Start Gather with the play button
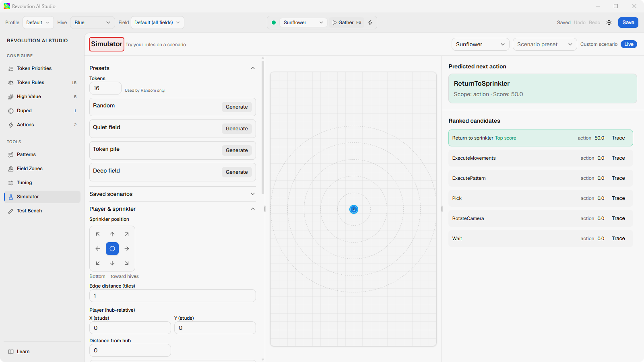644x362 pixels. click(347, 23)
